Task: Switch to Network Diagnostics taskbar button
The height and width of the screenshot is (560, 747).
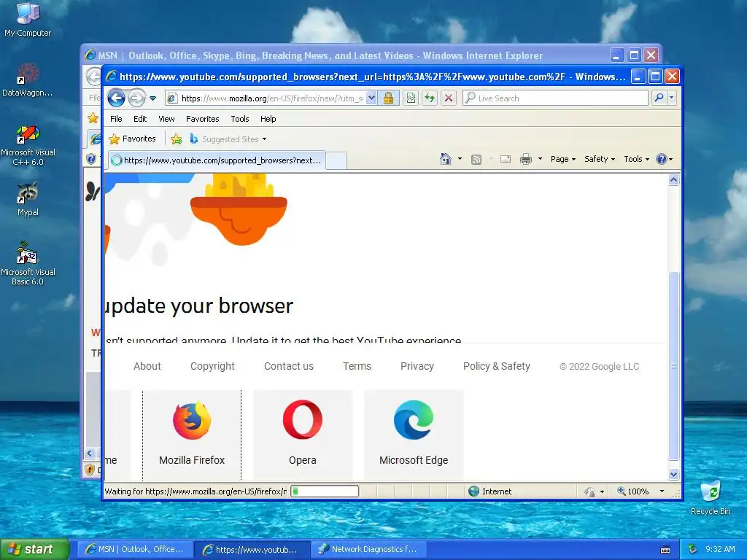Action: tap(368, 550)
